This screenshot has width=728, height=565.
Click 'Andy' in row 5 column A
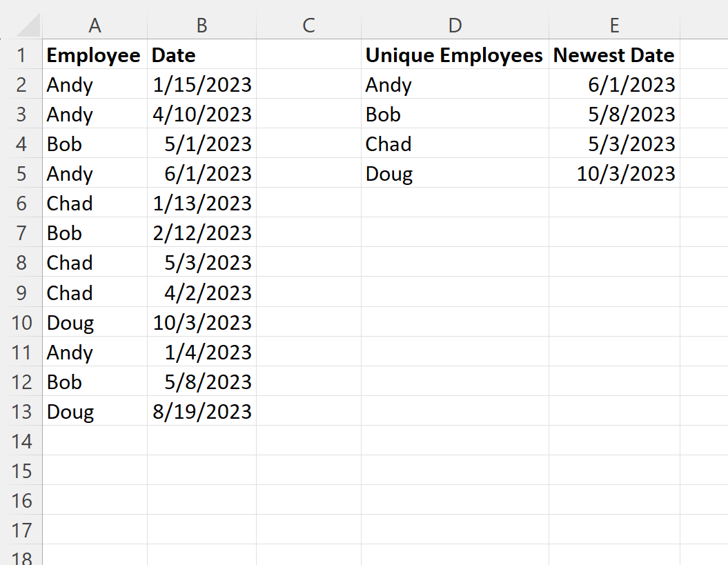click(95, 174)
